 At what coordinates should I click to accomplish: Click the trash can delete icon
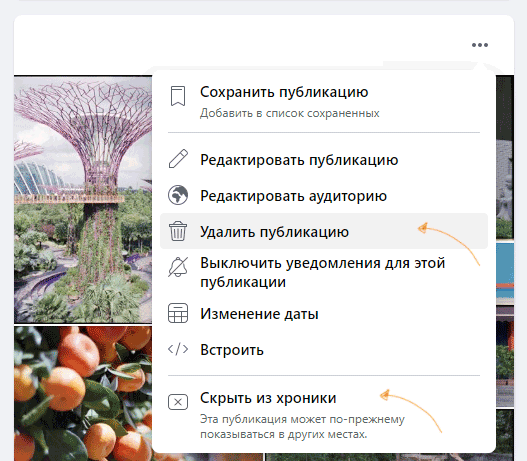pos(178,231)
